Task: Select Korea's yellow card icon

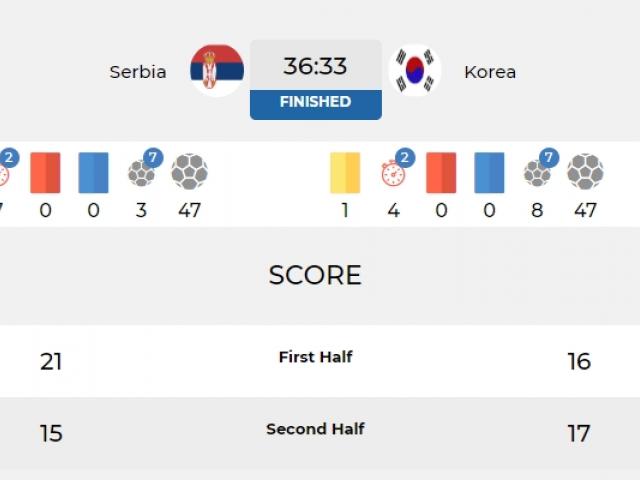Action: (345, 173)
